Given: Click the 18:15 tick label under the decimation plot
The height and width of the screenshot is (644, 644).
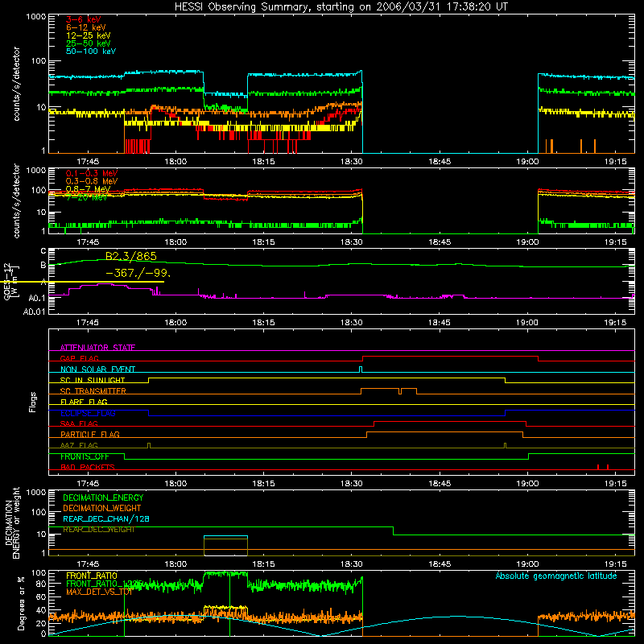Looking at the screenshot, I should (x=263, y=564).
